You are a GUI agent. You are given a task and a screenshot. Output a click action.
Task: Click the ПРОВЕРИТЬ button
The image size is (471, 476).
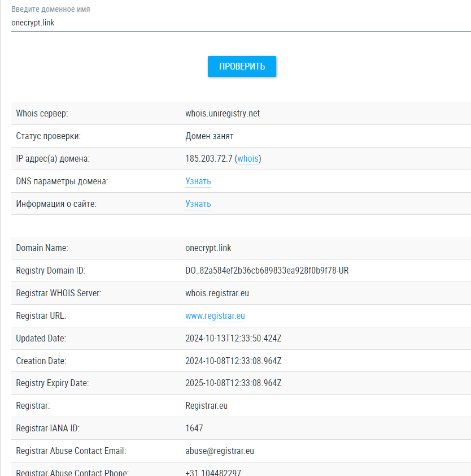pos(242,66)
